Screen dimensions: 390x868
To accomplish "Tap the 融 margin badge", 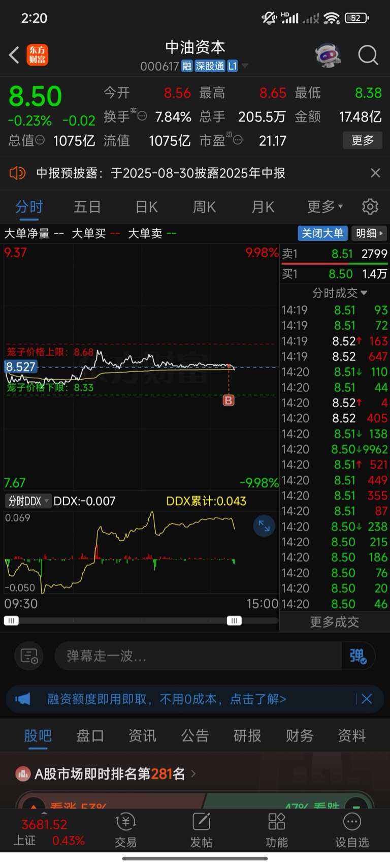I will [187, 66].
